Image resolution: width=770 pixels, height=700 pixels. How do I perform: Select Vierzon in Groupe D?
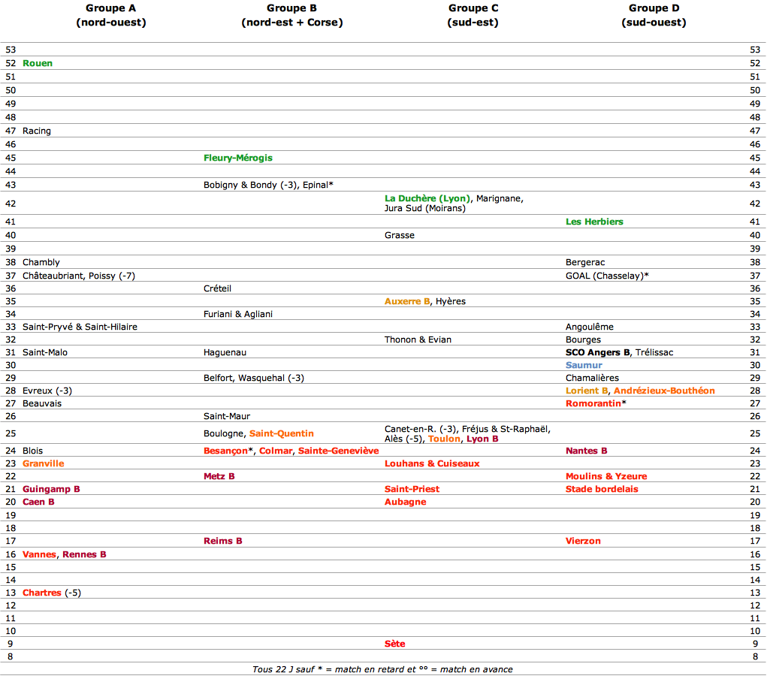coord(583,541)
